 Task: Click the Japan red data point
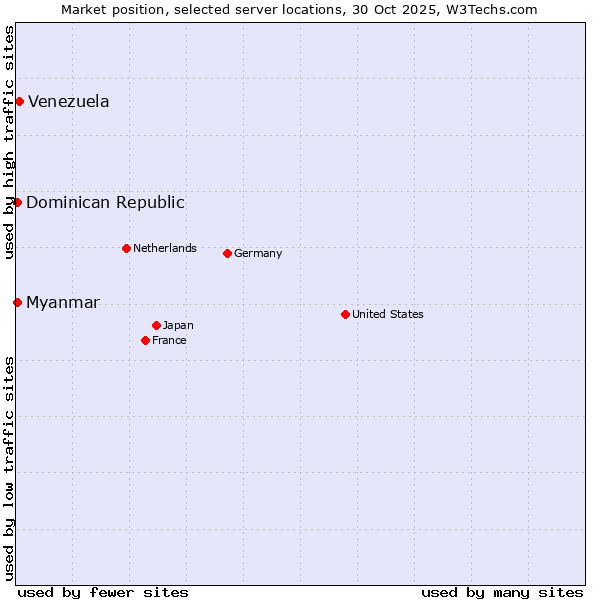coord(156,325)
